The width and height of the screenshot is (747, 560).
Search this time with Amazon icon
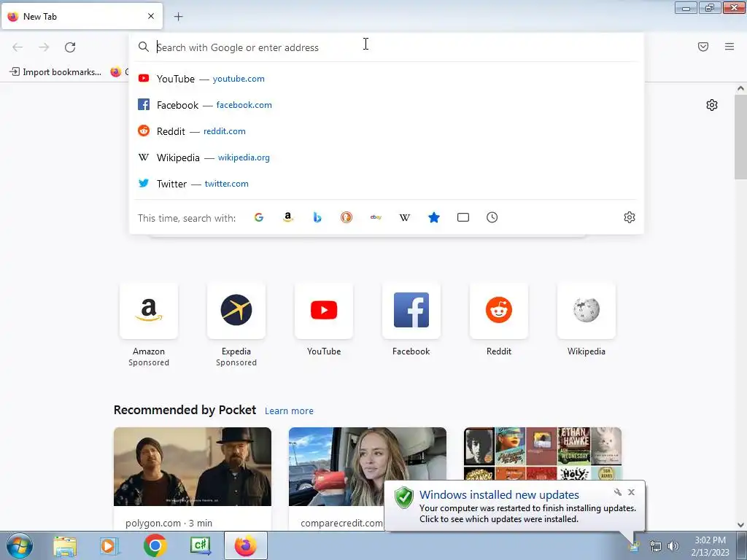pyautogui.click(x=287, y=217)
